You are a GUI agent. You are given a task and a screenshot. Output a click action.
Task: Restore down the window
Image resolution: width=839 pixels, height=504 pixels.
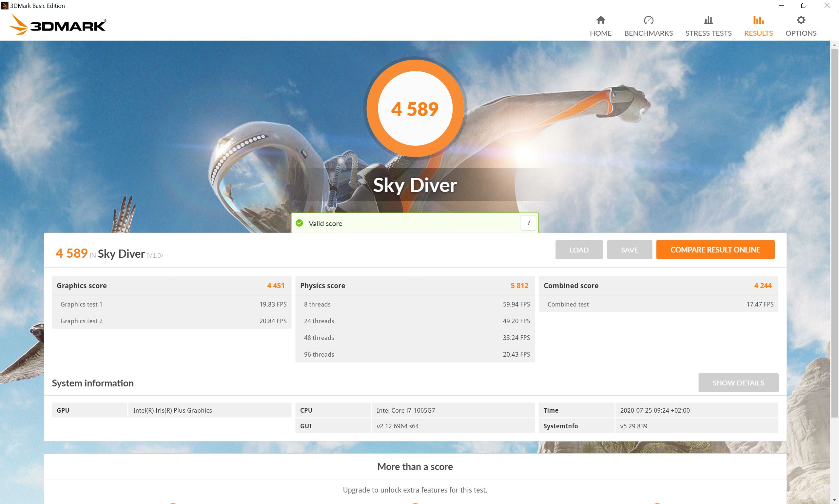coord(804,6)
